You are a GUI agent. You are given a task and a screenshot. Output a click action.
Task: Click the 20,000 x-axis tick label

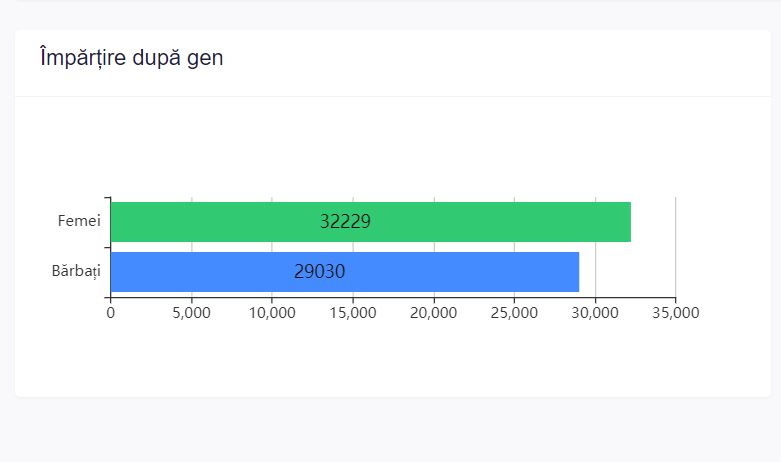click(434, 313)
